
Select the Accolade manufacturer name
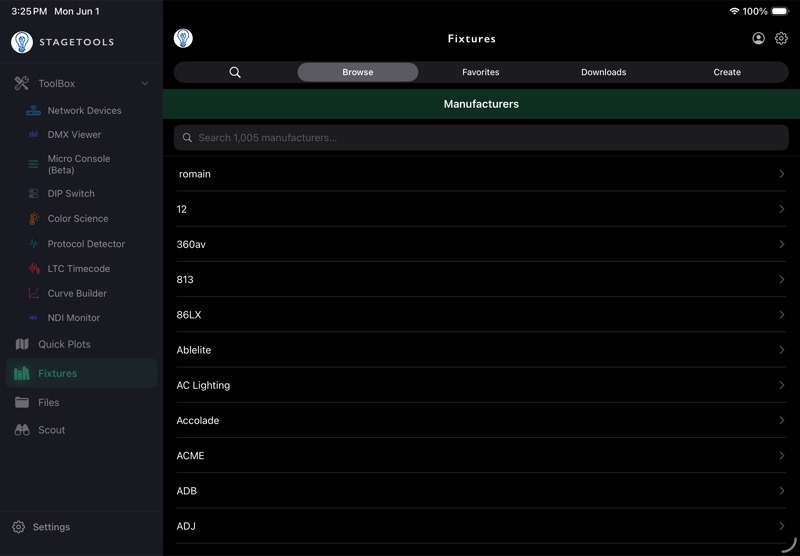[x=198, y=420]
